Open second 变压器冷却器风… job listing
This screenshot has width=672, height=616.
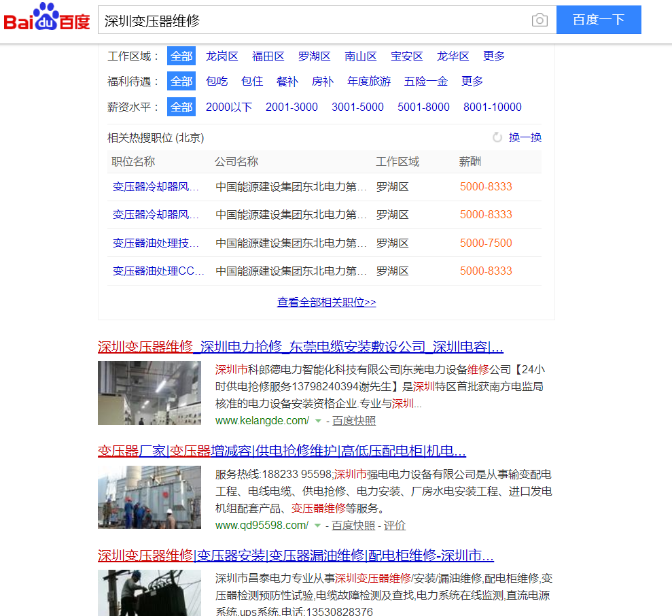pyautogui.click(x=156, y=214)
